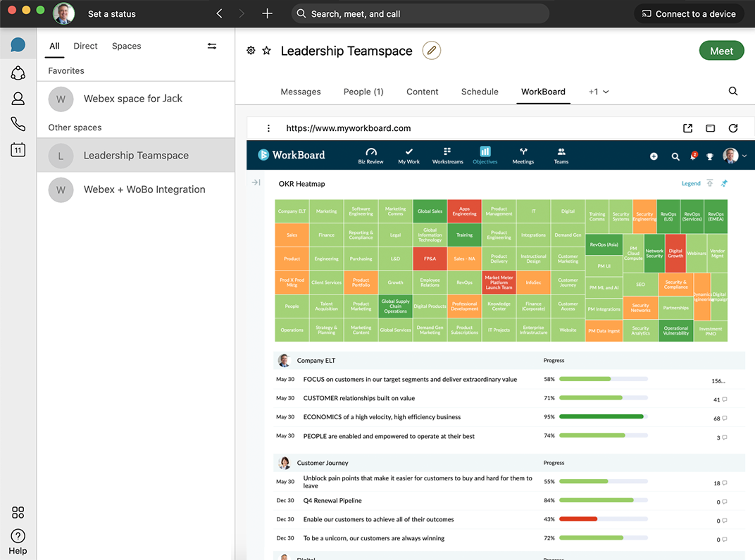Open Biz Review in WorkBoard
Image resolution: width=755 pixels, height=560 pixels.
[370, 156]
